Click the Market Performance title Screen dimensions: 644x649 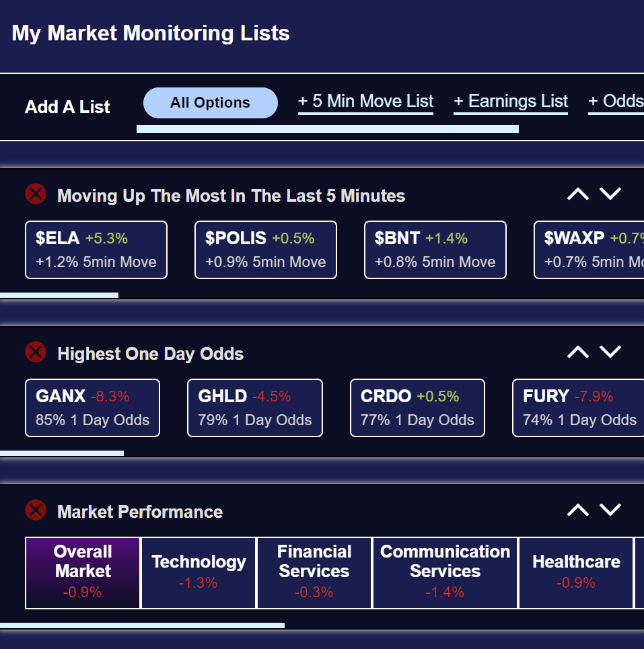tap(140, 512)
